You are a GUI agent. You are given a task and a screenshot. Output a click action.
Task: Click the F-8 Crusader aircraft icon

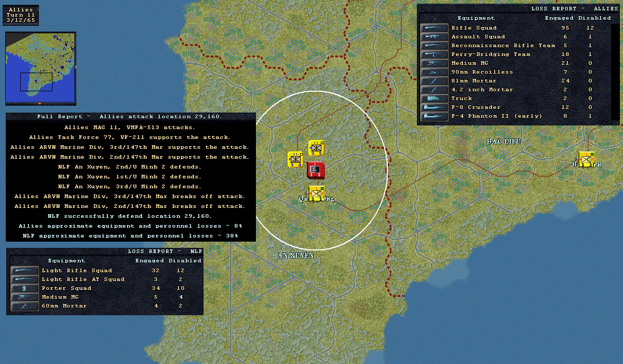click(x=435, y=107)
